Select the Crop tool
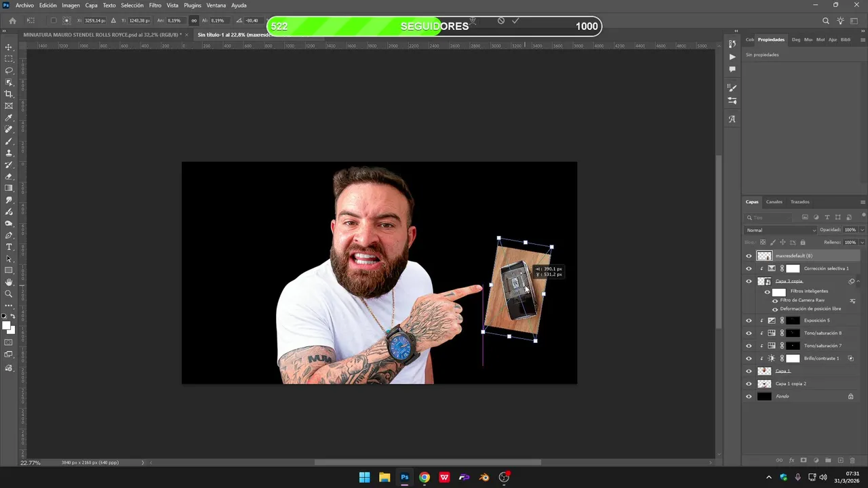Screen dimensions: 868x488 pos(9,94)
